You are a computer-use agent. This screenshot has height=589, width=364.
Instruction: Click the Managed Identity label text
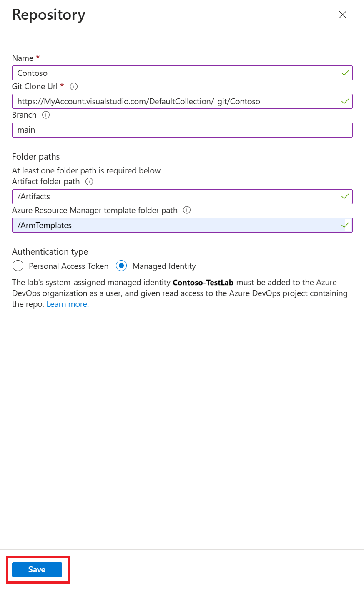point(164,266)
